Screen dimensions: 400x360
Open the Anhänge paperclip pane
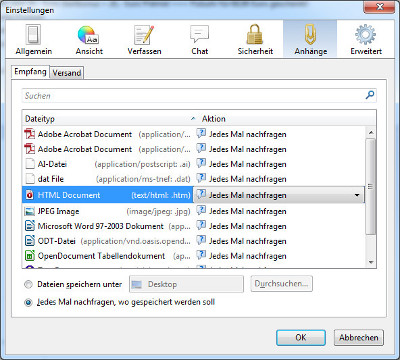pos(310,39)
